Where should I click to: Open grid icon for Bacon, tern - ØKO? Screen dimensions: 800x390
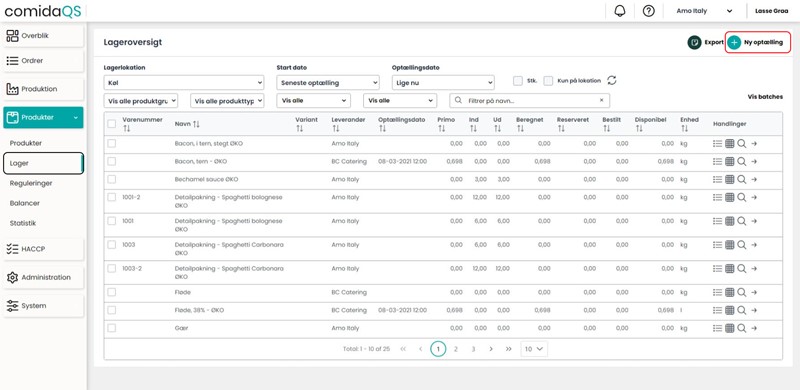(x=730, y=161)
